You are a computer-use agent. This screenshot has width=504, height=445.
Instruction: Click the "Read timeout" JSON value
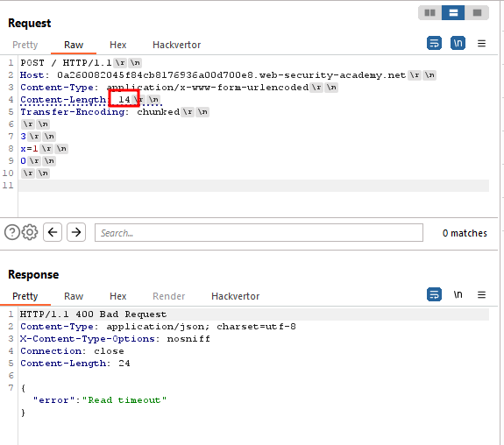click(x=124, y=400)
